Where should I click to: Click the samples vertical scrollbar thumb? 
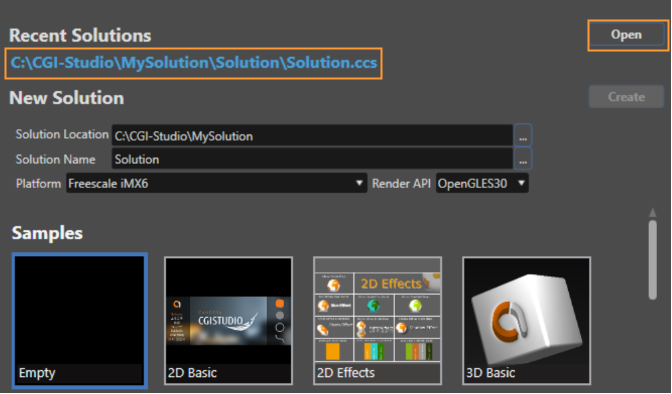(653, 260)
